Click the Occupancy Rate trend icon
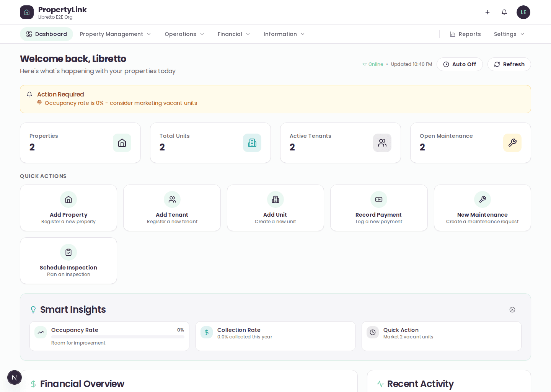Screen dimensions: 551x392 point(41,332)
